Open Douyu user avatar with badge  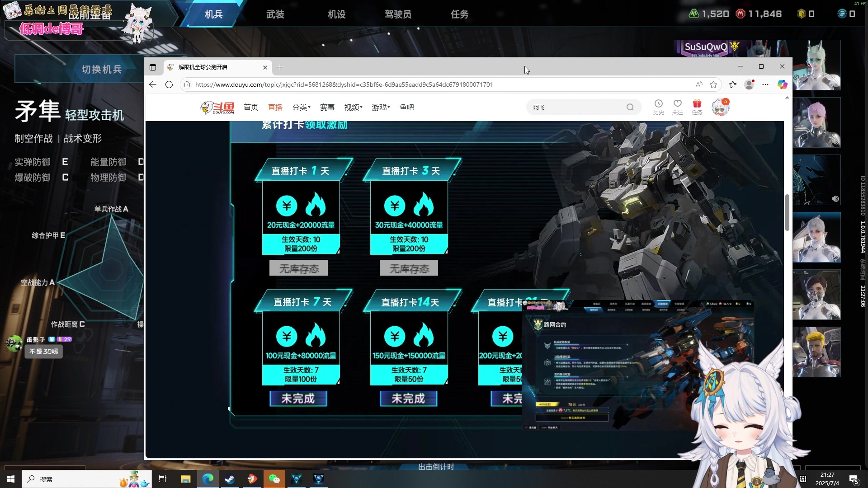pyautogui.click(x=720, y=108)
